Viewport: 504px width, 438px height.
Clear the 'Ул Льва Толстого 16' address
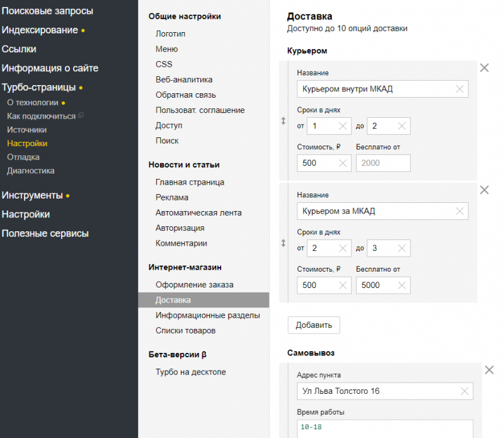point(465,391)
